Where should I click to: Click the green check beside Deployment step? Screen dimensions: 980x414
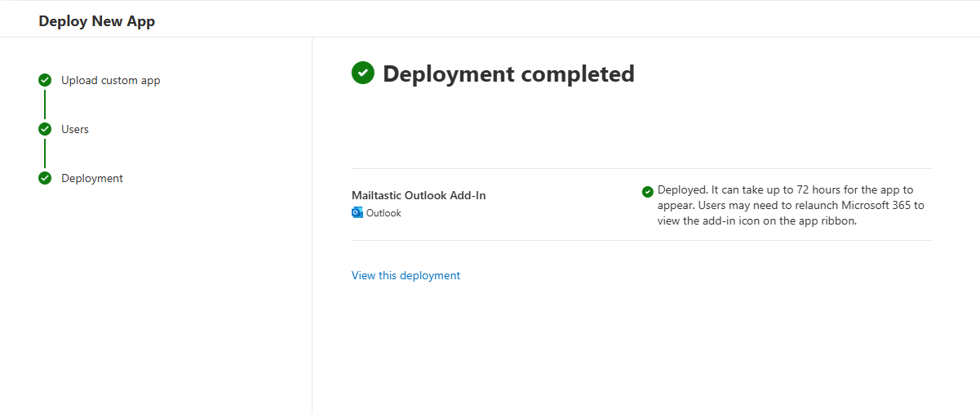point(45,178)
